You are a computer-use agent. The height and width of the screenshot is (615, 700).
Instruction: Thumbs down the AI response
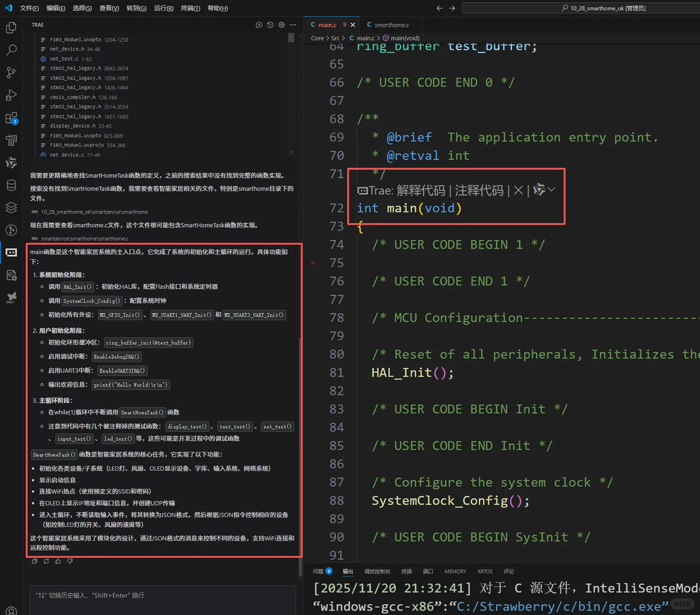coord(70,561)
